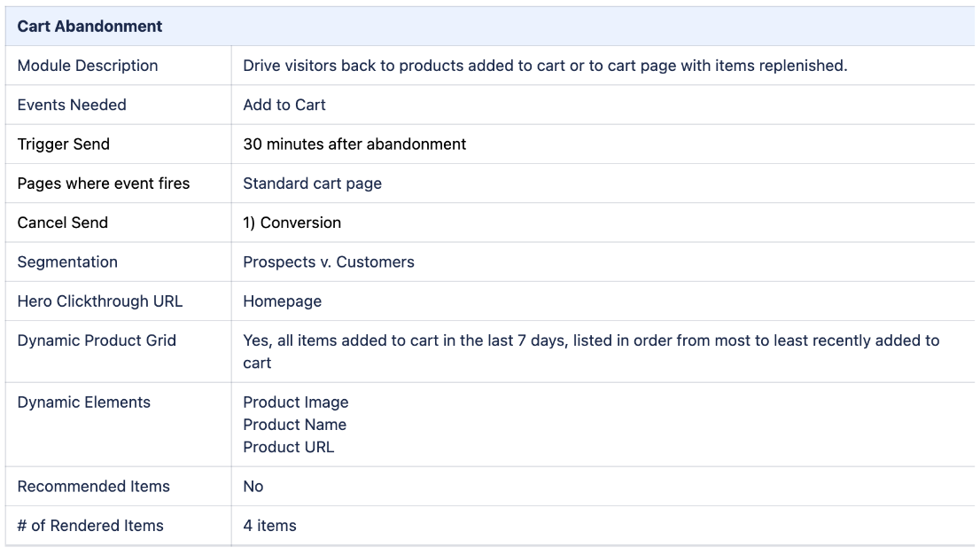
Task: Select the 'Pages where event fires' label
Action: click(x=104, y=184)
